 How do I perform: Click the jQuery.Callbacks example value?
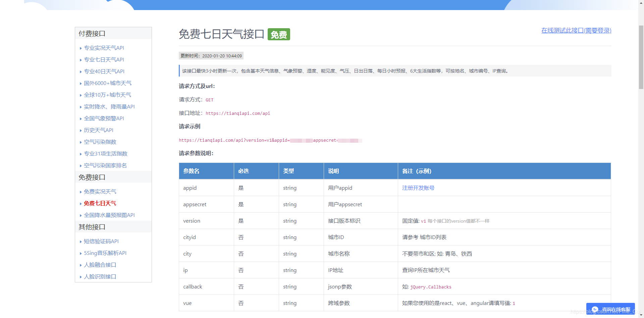tap(431, 287)
